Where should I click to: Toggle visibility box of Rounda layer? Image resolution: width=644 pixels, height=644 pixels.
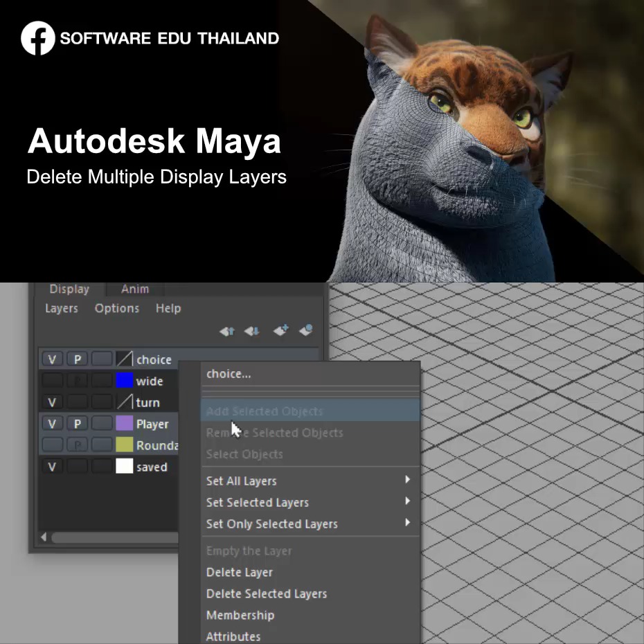coord(52,445)
